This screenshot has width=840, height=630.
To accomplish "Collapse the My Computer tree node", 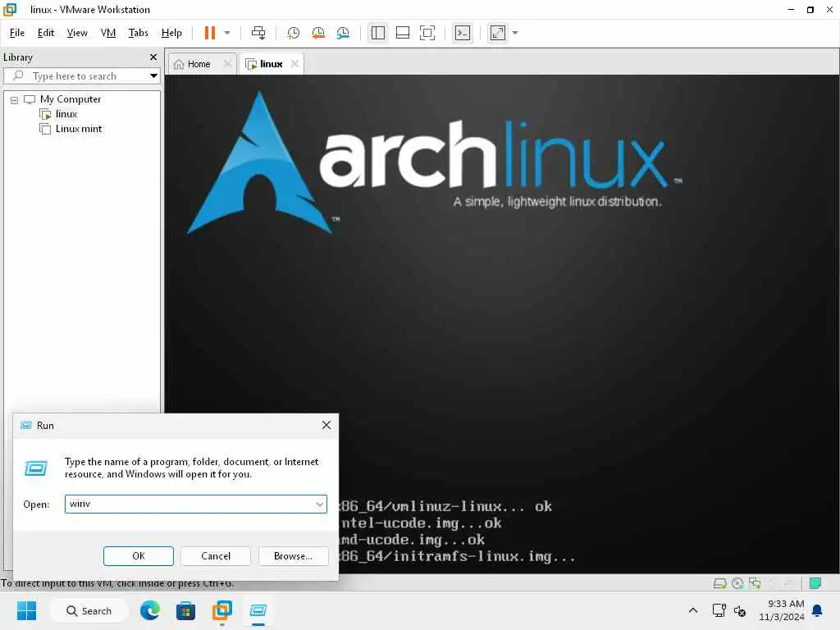I will tap(15, 99).
